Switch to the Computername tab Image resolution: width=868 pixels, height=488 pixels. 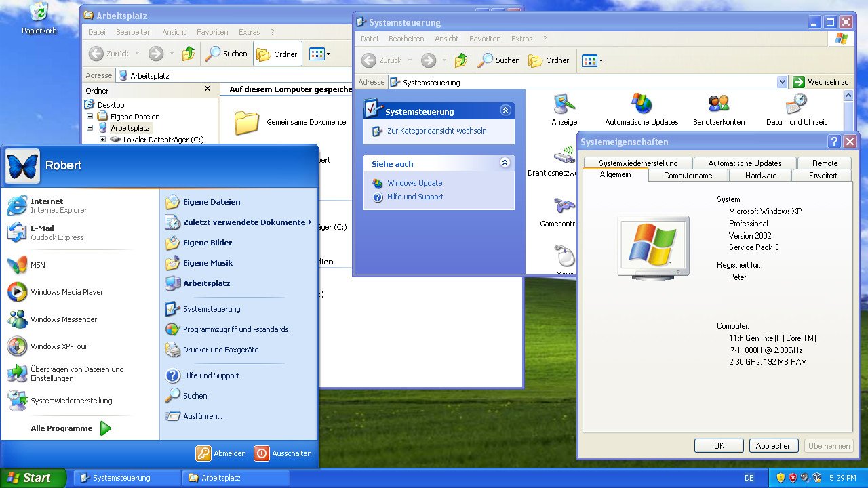687,175
